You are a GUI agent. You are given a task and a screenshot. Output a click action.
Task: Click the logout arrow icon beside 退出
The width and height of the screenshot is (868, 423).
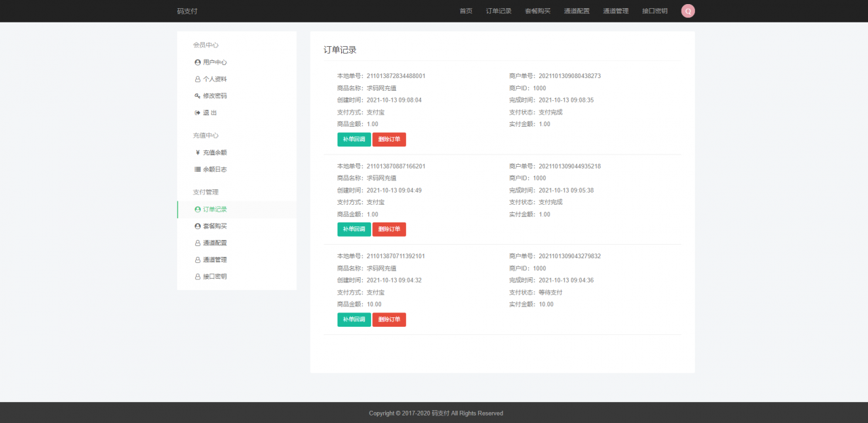197,113
